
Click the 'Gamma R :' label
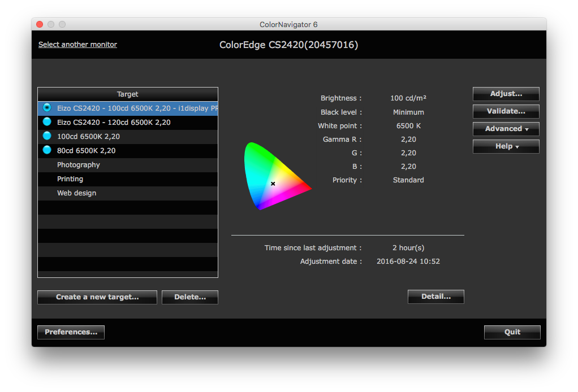[342, 140]
